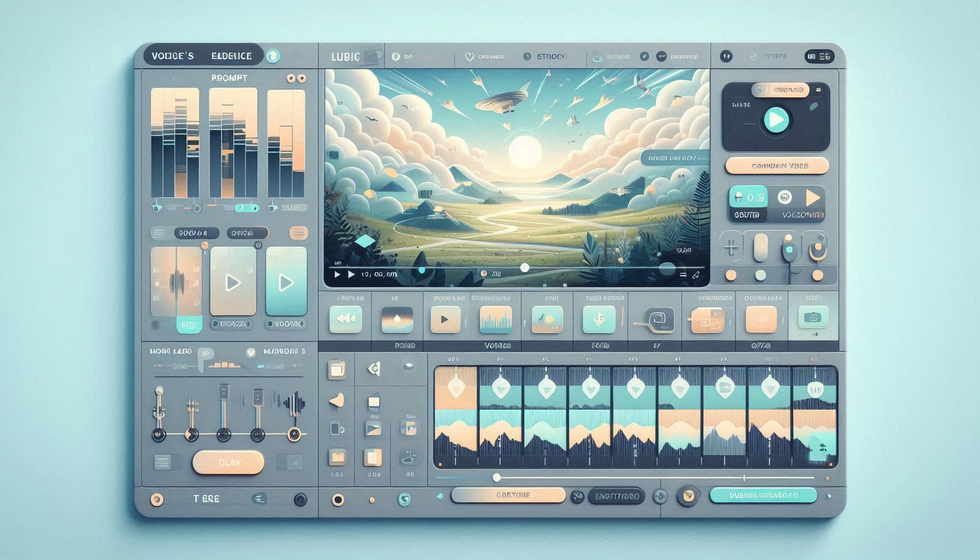The image size is (980, 560).
Task: Click the plus icon in the right panel
Action: pos(731,248)
